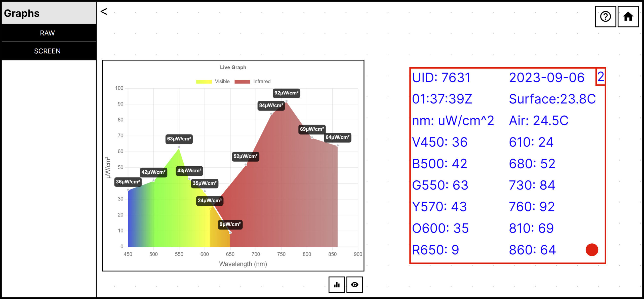The width and height of the screenshot is (644, 299).
Task: Click the red recording dot indicator
Action: pyautogui.click(x=592, y=249)
